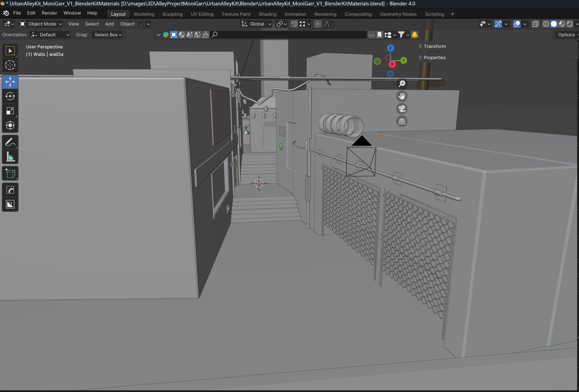Image resolution: width=579 pixels, height=392 pixels.
Task: Open the Render menu
Action: 49,13
